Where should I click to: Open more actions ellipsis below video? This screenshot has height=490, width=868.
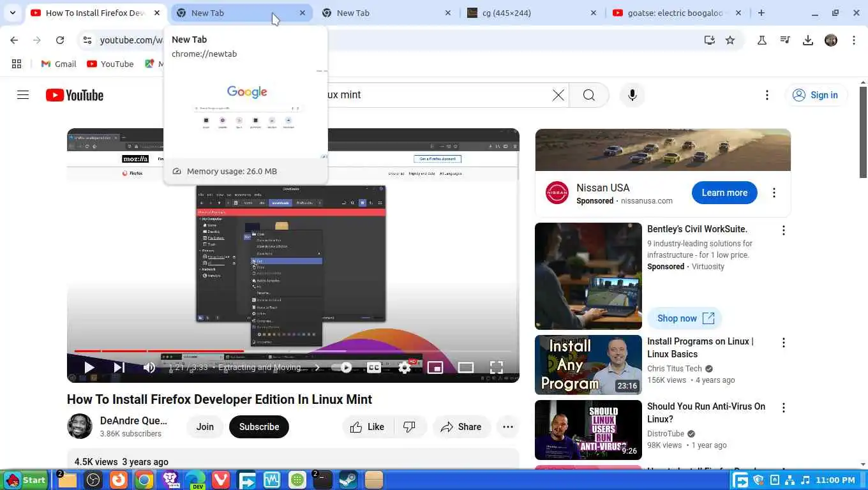pyautogui.click(x=508, y=427)
